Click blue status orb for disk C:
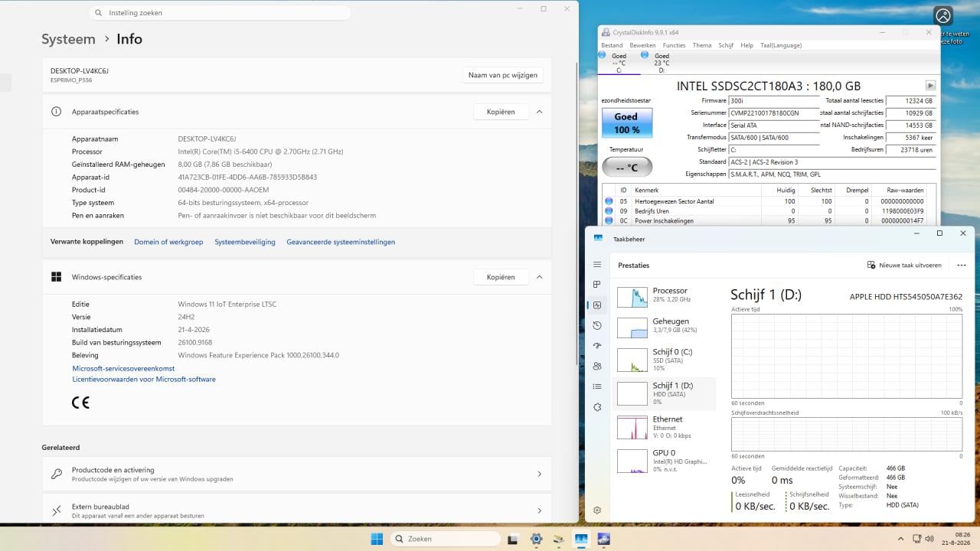The width and height of the screenshot is (980, 551). click(602, 55)
